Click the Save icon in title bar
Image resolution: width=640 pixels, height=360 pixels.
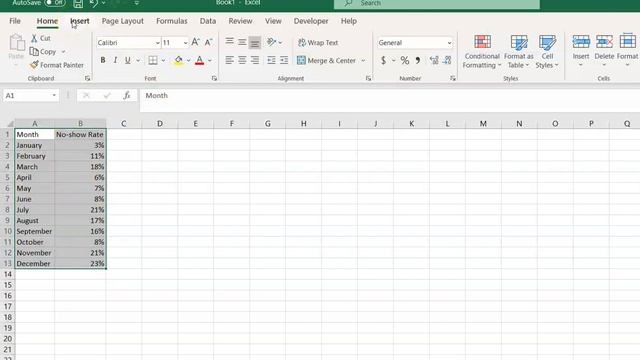[78, 4]
